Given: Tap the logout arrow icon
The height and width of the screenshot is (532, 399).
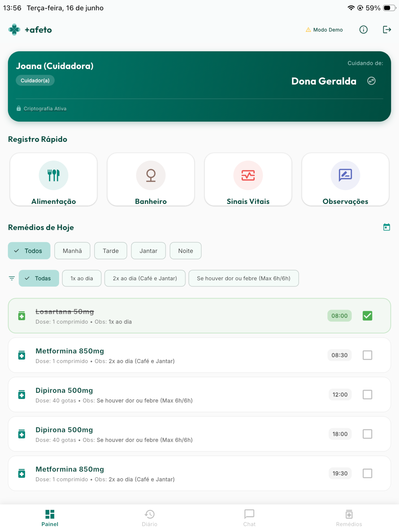Looking at the screenshot, I should [x=387, y=30].
